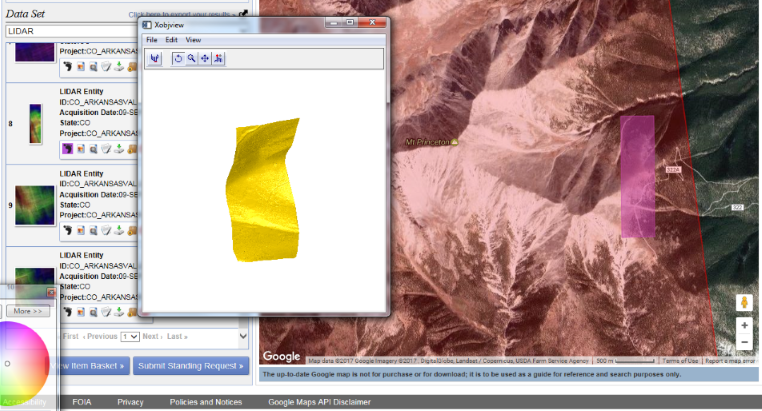
Task: Open the results page number dropdown
Action: click(x=130, y=337)
